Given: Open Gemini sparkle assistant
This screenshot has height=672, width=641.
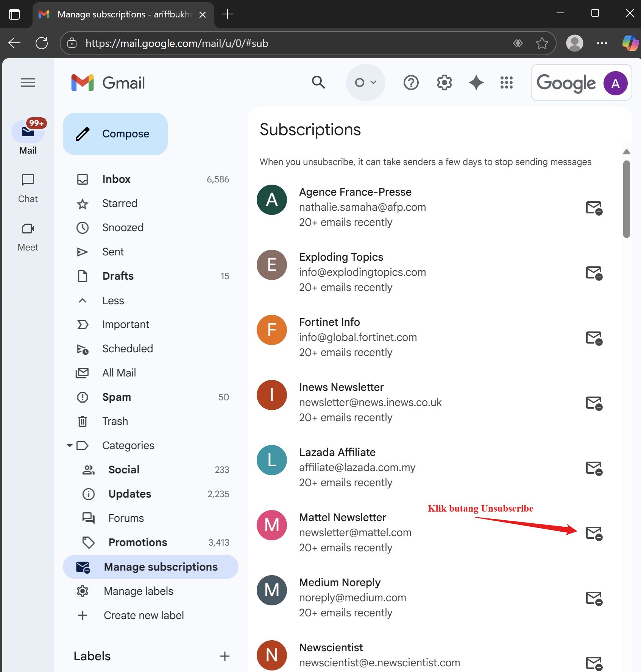Looking at the screenshot, I should [476, 82].
